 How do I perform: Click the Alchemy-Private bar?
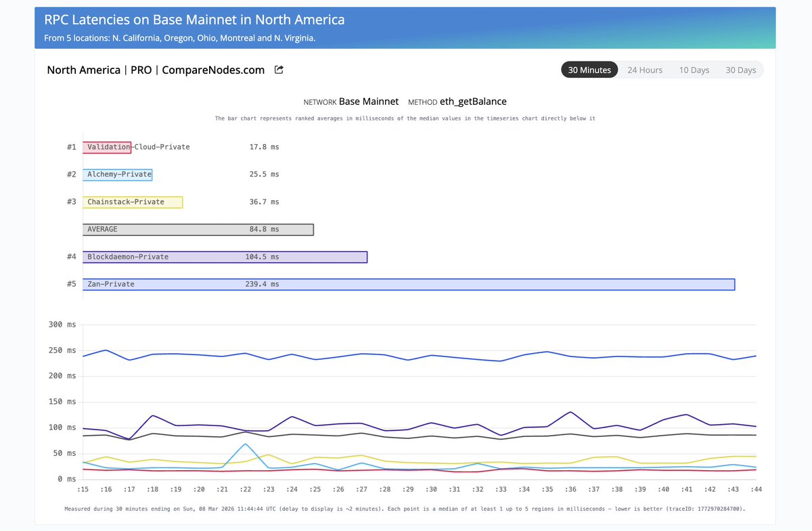point(117,175)
